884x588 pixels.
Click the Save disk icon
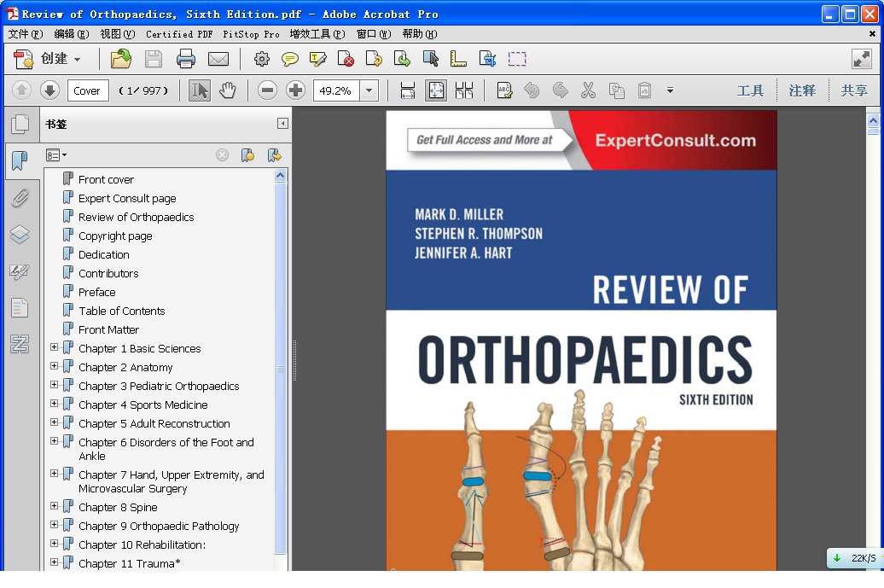pos(154,59)
